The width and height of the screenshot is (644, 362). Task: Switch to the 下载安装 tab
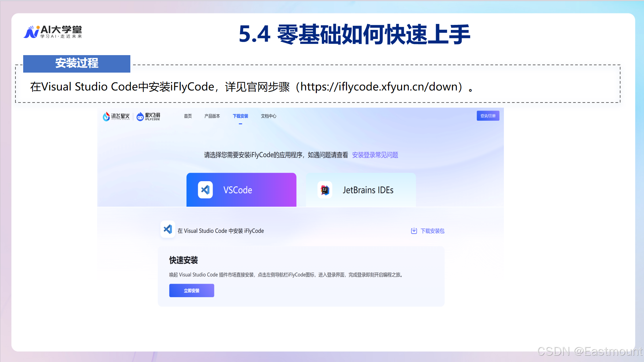click(241, 116)
